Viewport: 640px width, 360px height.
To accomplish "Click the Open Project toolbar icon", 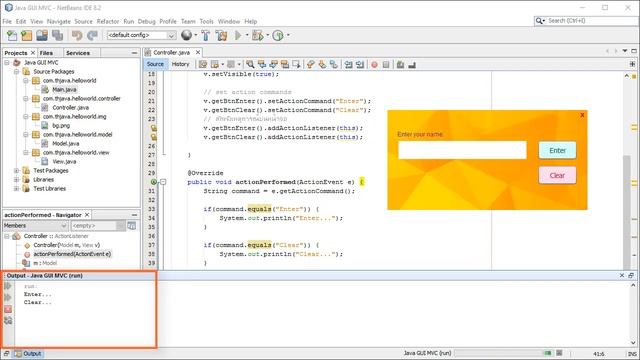I will coord(42,36).
